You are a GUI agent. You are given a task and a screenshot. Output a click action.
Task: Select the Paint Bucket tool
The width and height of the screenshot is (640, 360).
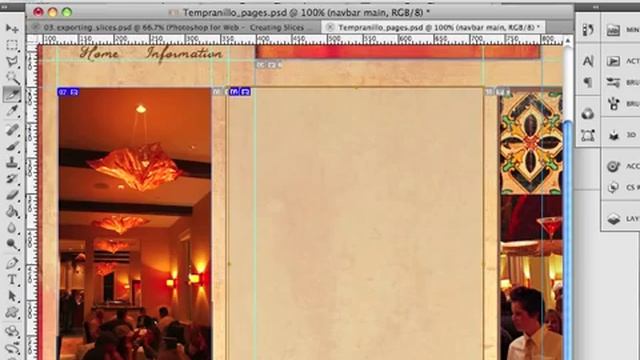(12, 211)
